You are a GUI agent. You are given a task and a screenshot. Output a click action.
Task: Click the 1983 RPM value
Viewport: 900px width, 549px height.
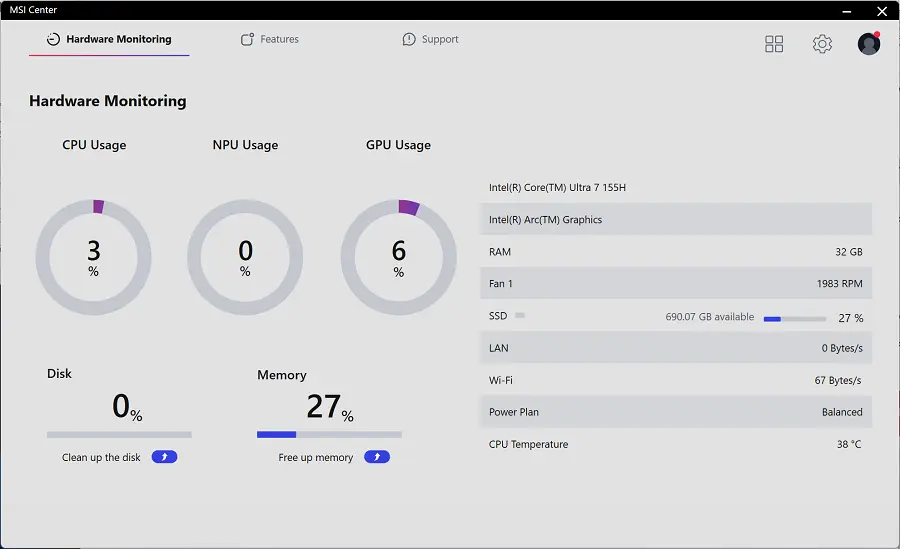(840, 284)
